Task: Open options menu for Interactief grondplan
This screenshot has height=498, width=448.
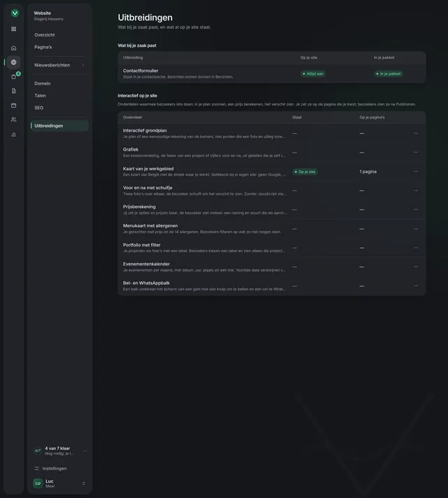Action: [x=416, y=133]
